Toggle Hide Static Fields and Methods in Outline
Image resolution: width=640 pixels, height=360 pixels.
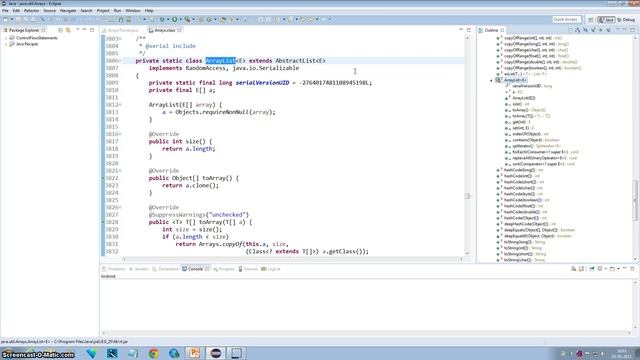[x=593, y=30]
